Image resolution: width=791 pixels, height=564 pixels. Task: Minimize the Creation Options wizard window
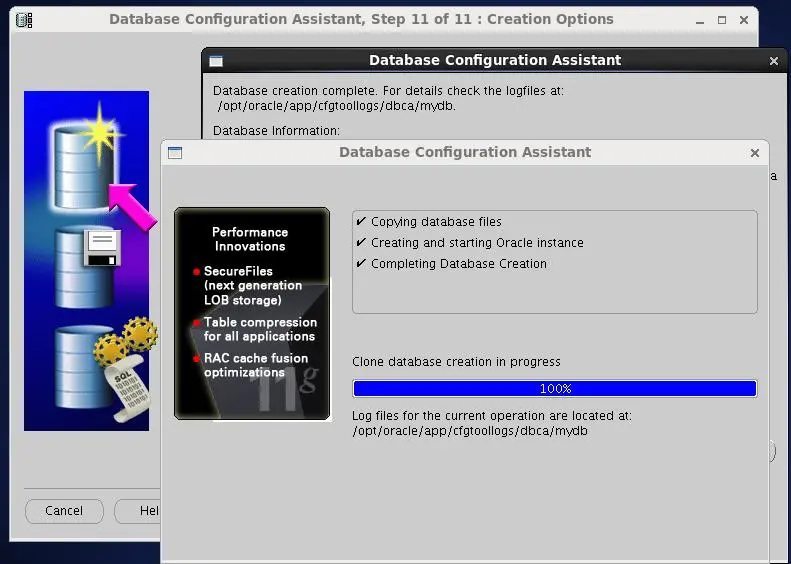point(700,20)
